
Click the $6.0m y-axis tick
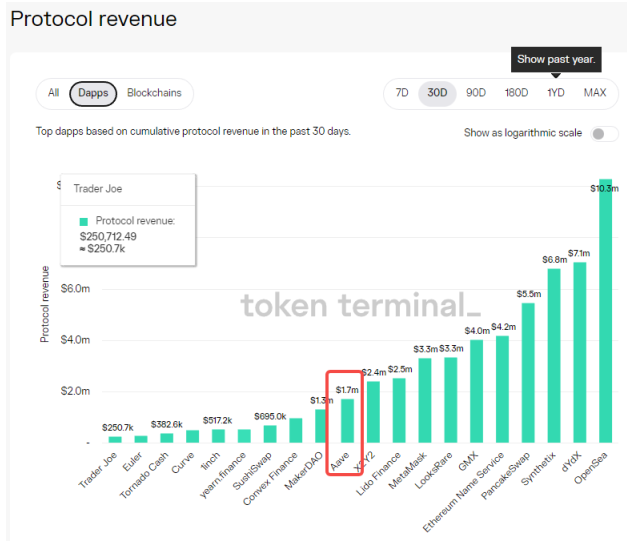[x=75, y=289]
